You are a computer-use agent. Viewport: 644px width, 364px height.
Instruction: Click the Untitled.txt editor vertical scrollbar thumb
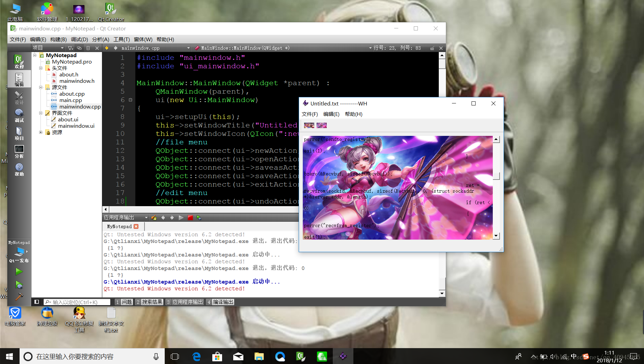coord(496,176)
